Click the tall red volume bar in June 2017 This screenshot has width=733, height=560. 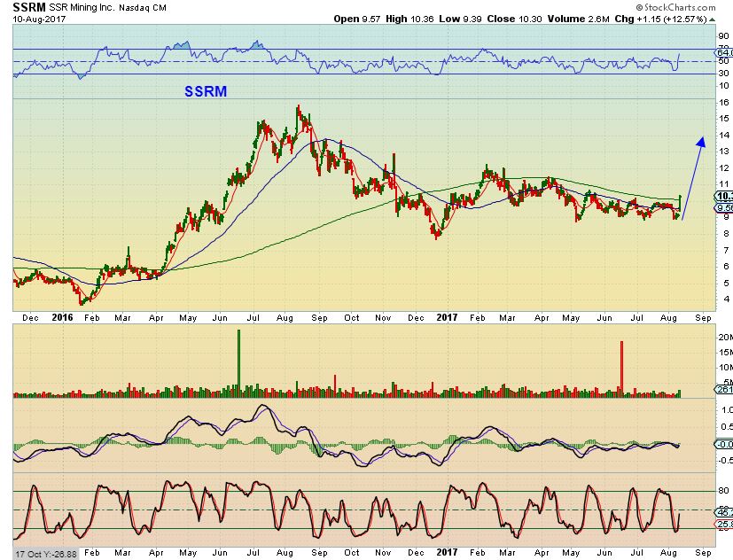pos(621,369)
